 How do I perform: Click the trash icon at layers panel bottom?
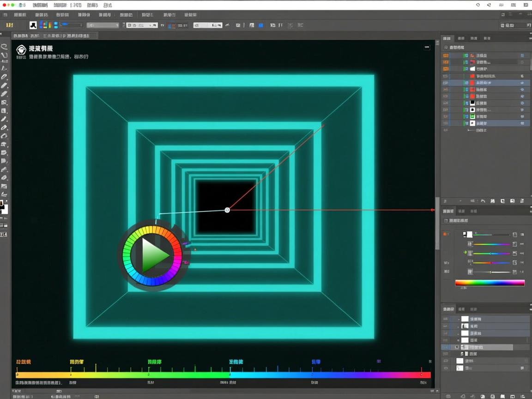(x=522, y=201)
